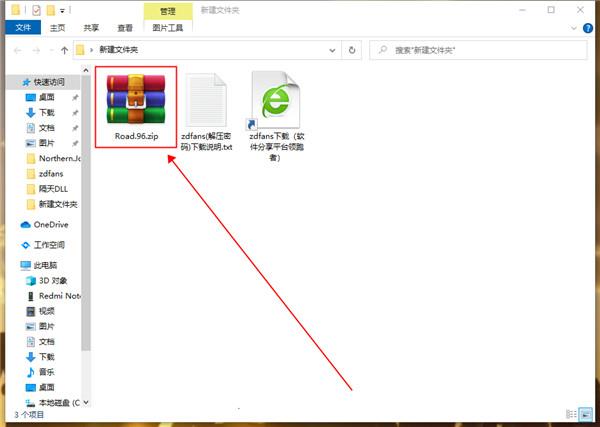Click the navigation pane scrollbar thumb
Image resolution: width=600 pixels, height=427 pixels.
tap(86, 213)
